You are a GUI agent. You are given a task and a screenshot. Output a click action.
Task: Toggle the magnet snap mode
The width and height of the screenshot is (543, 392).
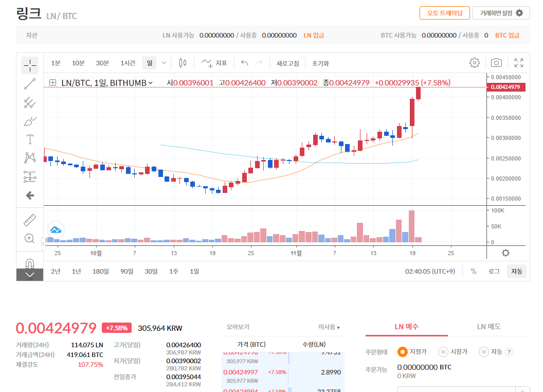pos(30,264)
